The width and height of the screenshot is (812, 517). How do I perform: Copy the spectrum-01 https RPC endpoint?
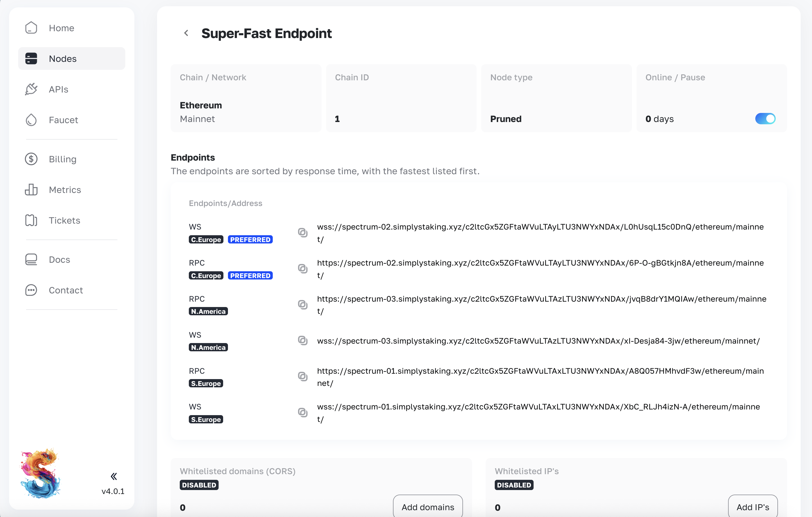tap(303, 377)
